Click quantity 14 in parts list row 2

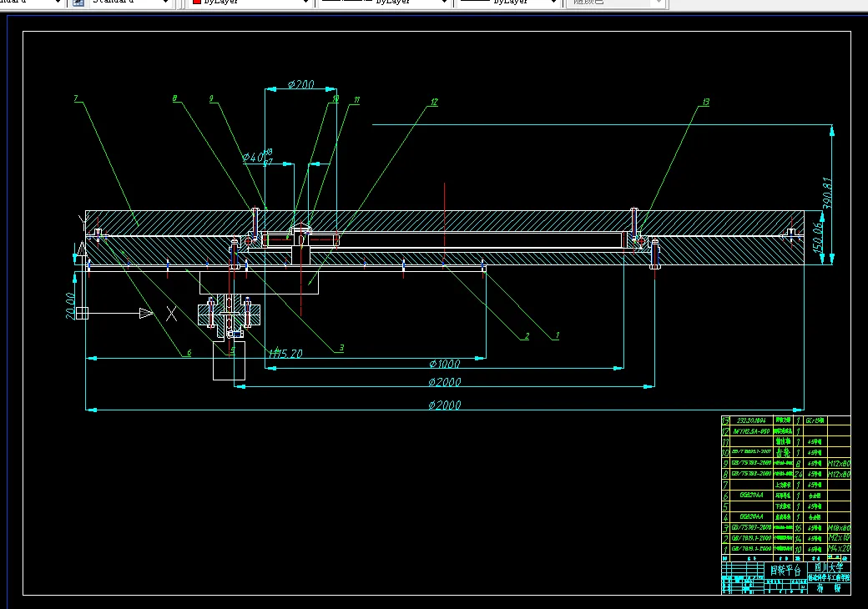[x=798, y=538]
